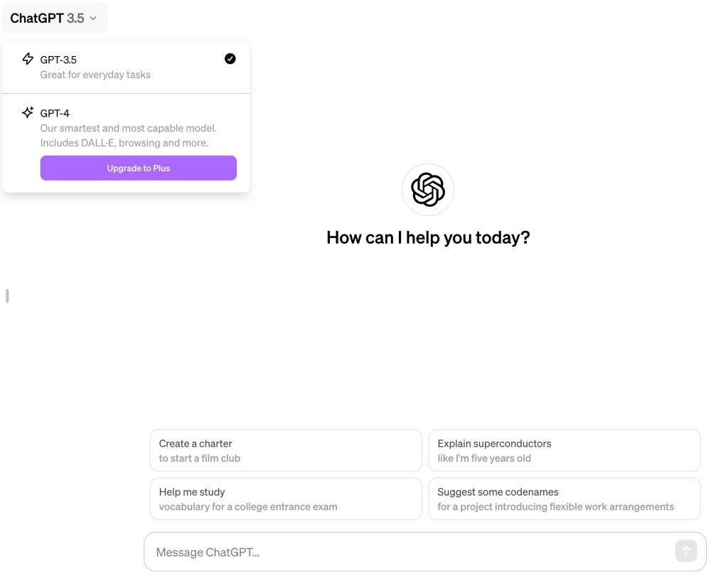Viewport: 728px width, 578px height.
Task: Pick the 'Help me study' suggestion
Action: point(286,498)
